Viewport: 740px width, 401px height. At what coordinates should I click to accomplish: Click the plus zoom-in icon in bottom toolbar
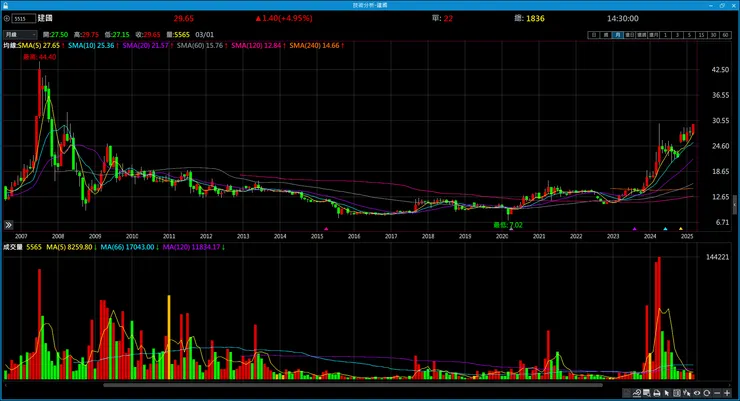pos(727,393)
